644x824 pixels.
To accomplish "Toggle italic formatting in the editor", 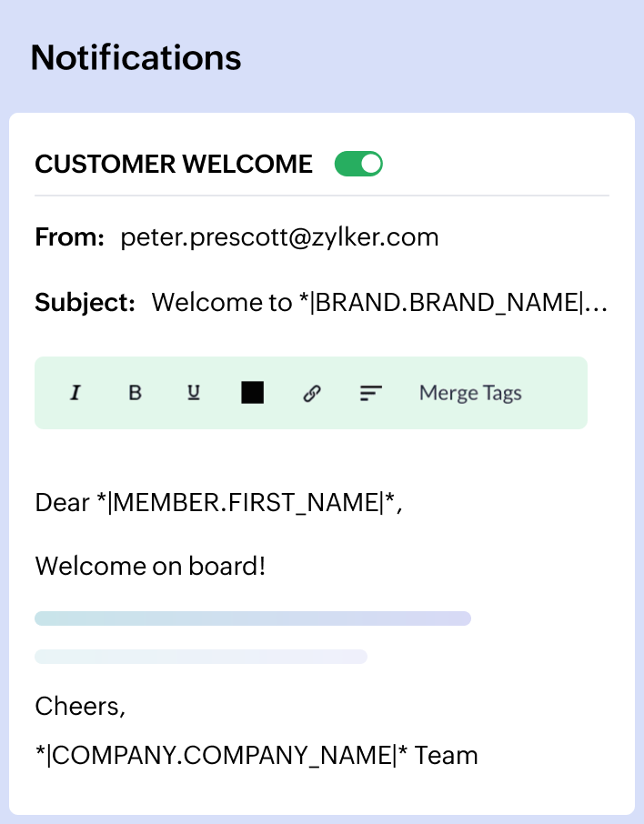I will [76, 393].
